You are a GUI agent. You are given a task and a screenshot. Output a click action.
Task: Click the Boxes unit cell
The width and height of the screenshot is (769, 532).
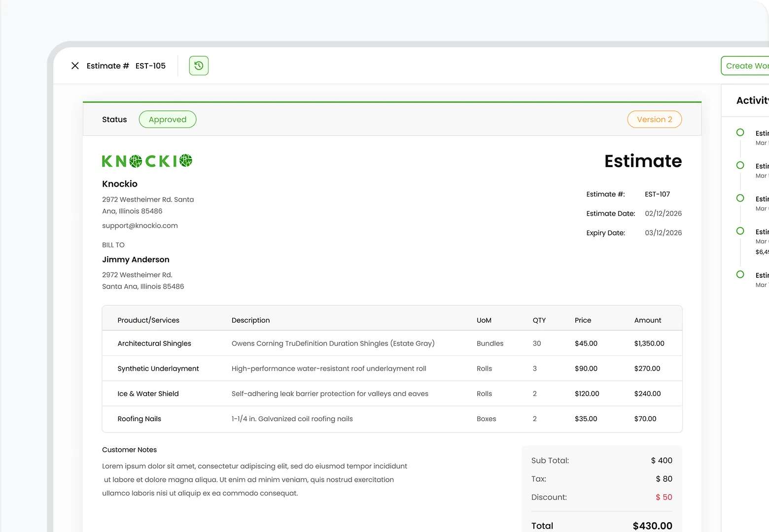pyautogui.click(x=487, y=419)
